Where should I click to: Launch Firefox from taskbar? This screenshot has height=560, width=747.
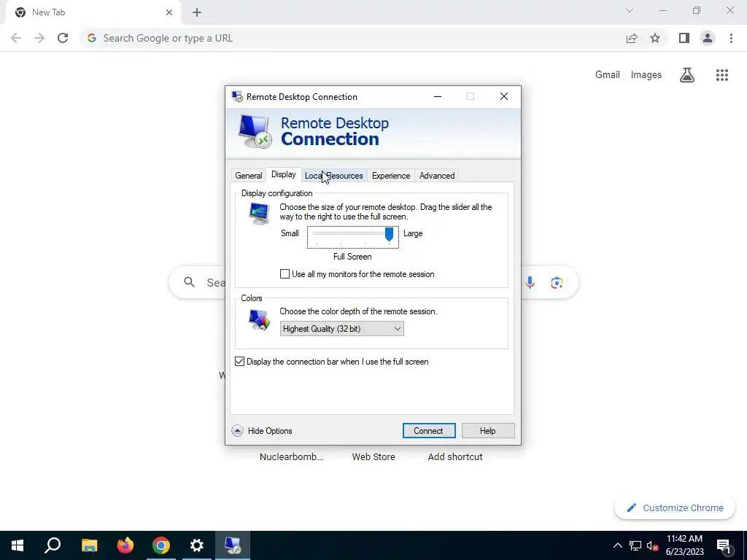125,545
